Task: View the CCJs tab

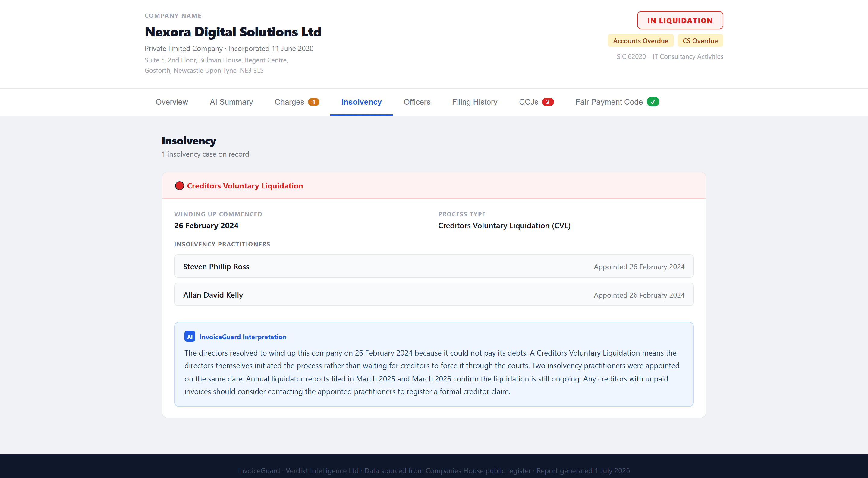Action: 536,102
